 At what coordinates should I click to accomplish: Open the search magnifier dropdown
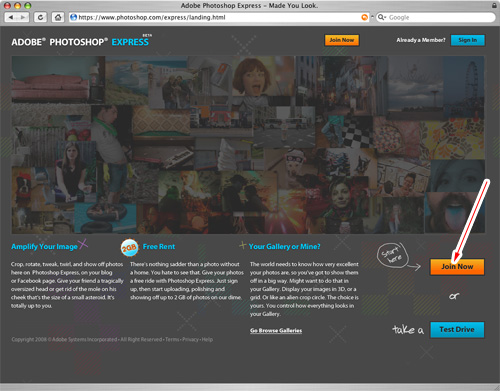381,17
